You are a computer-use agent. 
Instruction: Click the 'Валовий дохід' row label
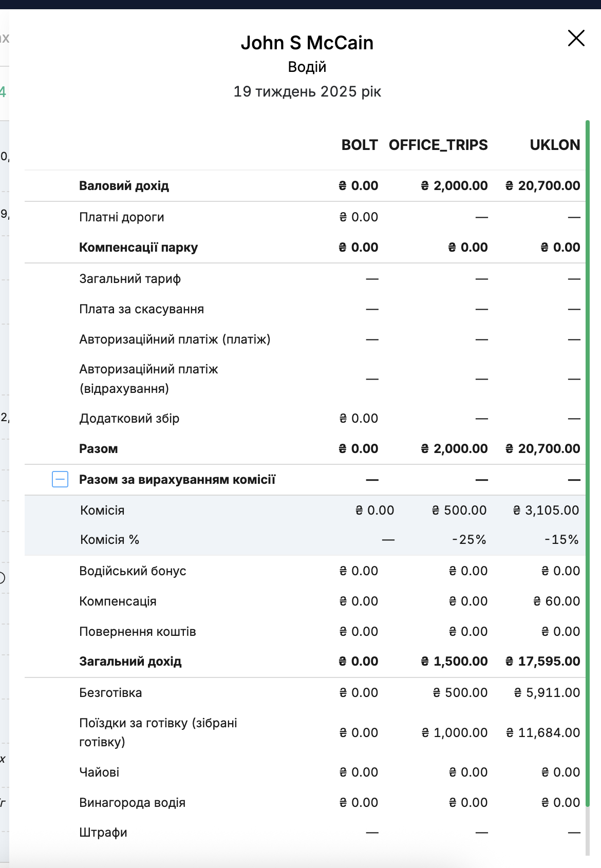[x=124, y=185]
